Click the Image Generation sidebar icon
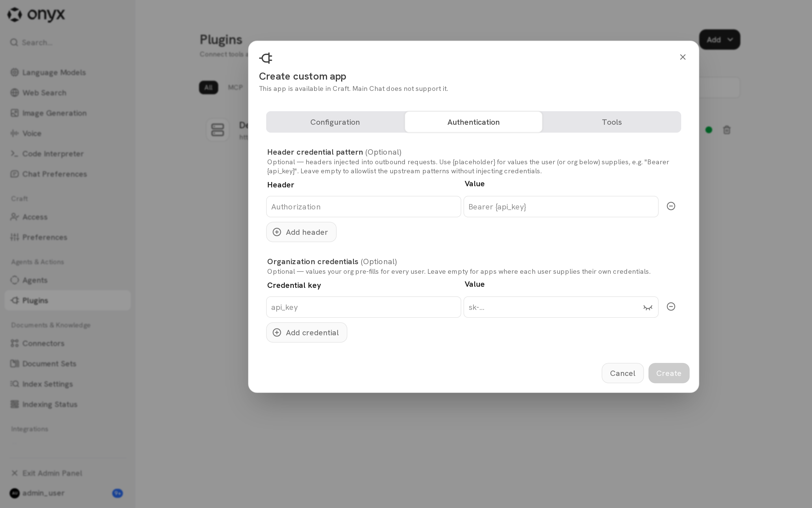This screenshot has height=508, width=812. pyautogui.click(x=14, y=113)
